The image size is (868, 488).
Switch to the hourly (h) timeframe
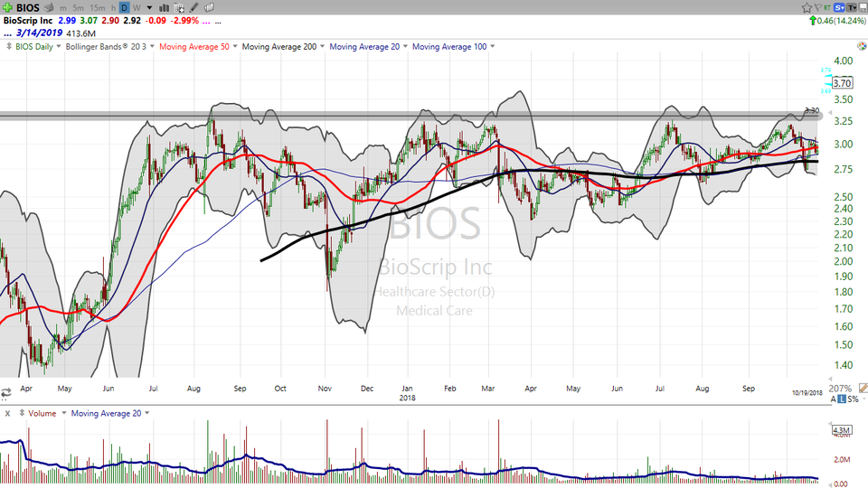click(113, 8)
